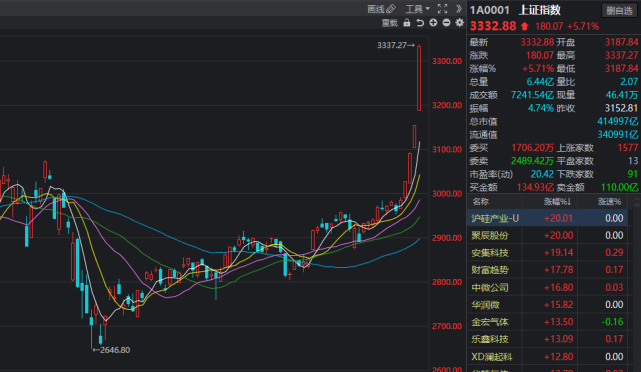Screen dimensions: 641x372
Task: Enter fullscreen chart mode via expand icon
Action: [442, 9]
